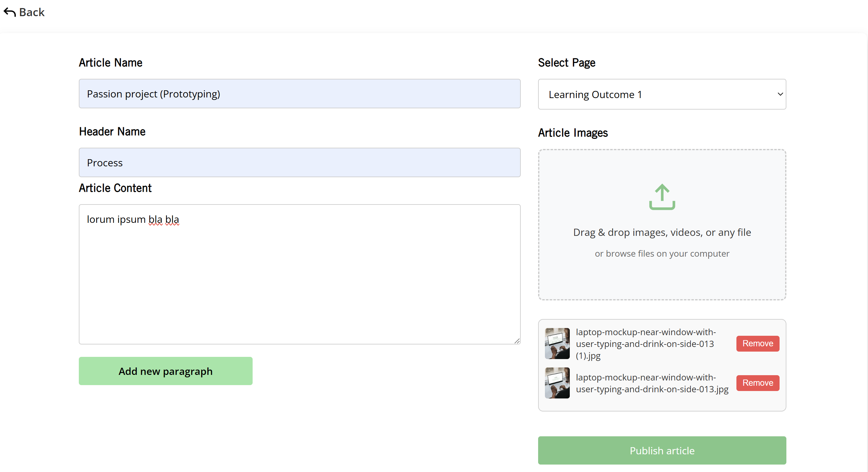Click the first uploaded file name text
This screenshot has height=472, width=868.
[x=645, y=343]
